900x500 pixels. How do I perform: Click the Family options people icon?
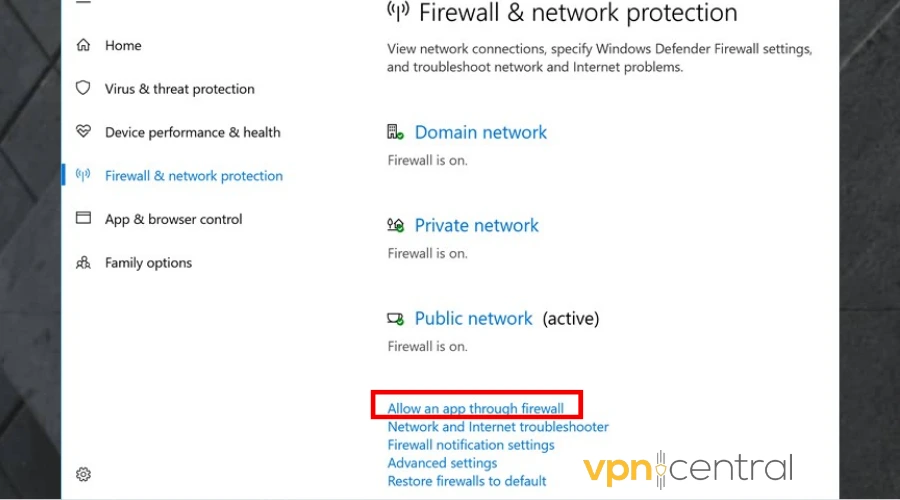[x=83, y=263]
